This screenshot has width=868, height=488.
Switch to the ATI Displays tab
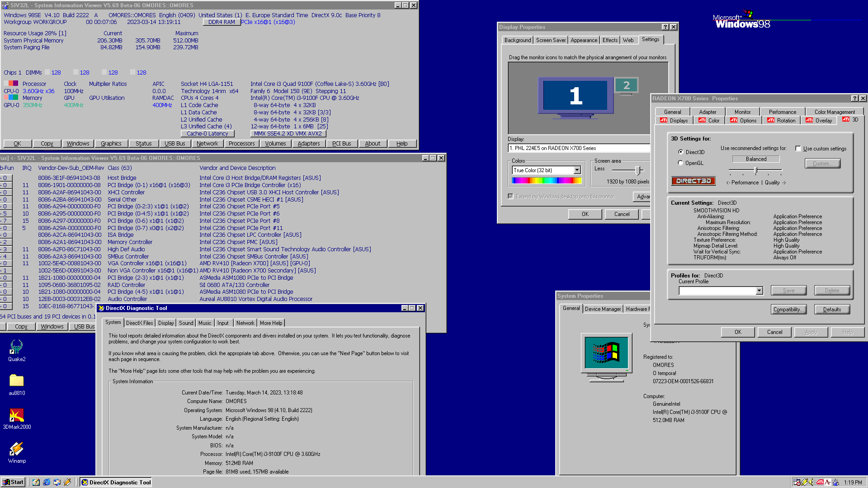(x=674, y=120)
